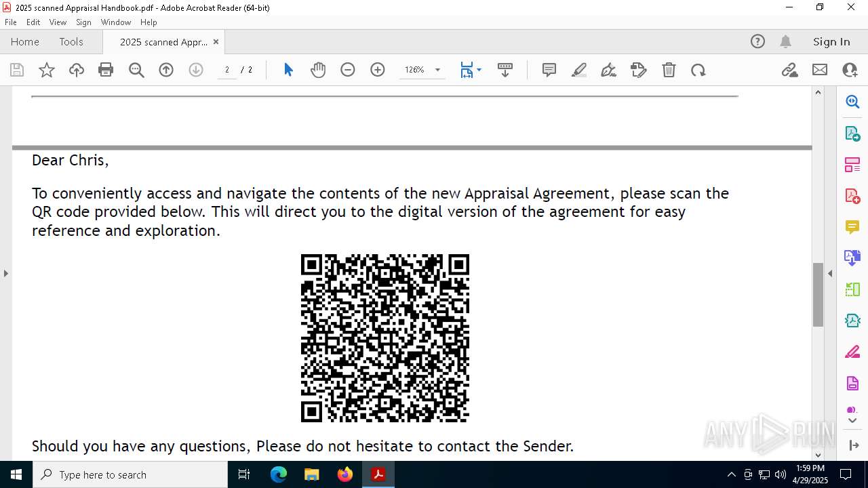Add a sticky note comment
The height and width of the screenshot is (488, 868).
pyautogui.click(x=549, y=70)
